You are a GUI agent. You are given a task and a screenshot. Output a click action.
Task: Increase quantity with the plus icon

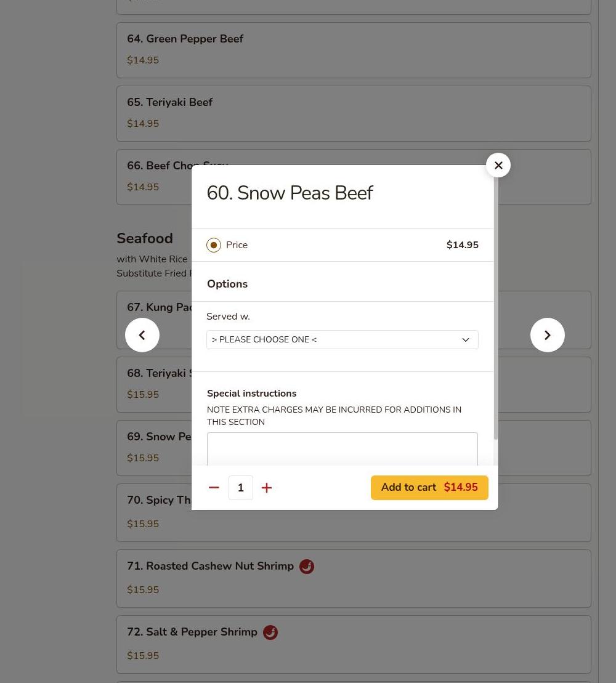267,488
